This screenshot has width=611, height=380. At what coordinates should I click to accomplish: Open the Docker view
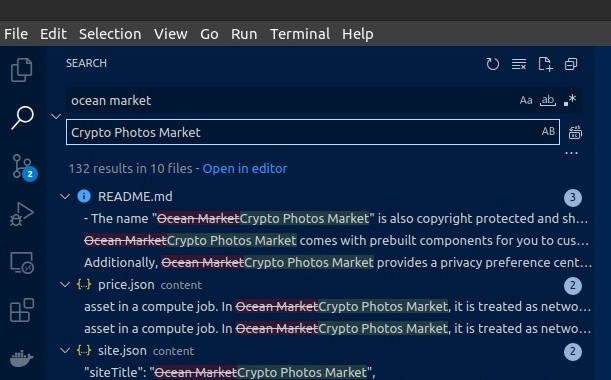click(x=22, y=358)
